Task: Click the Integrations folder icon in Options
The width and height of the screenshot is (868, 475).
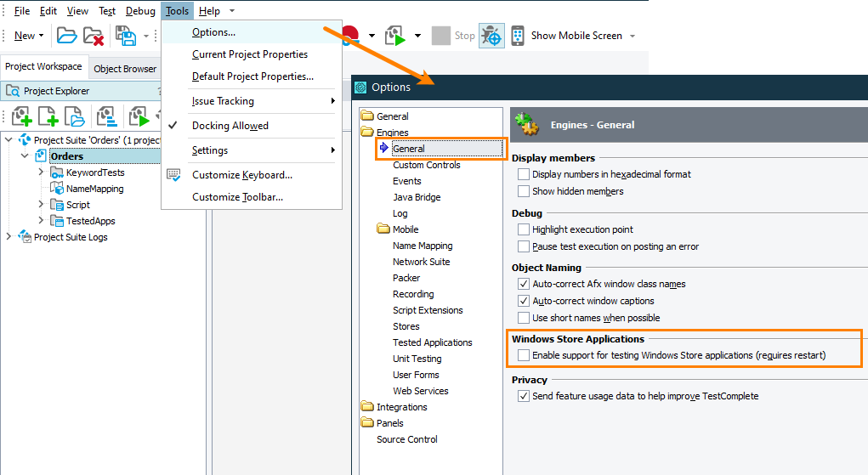Action: coord(367,407)
